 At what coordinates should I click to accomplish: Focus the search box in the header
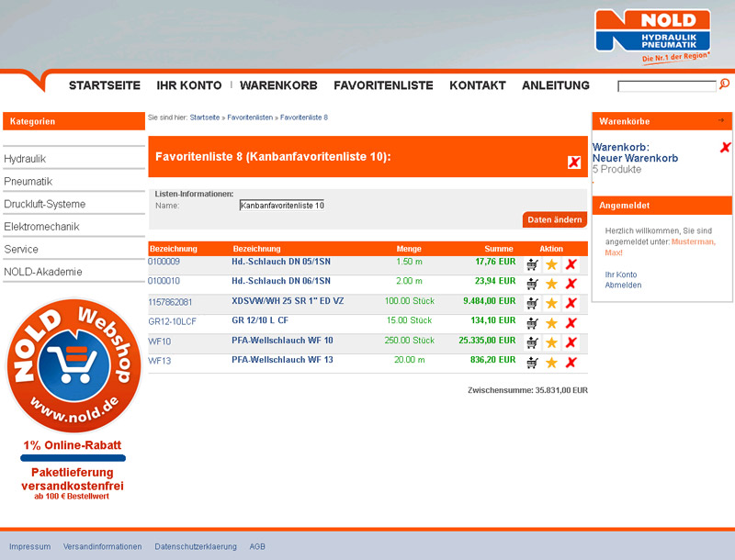[x=667, y=86]
